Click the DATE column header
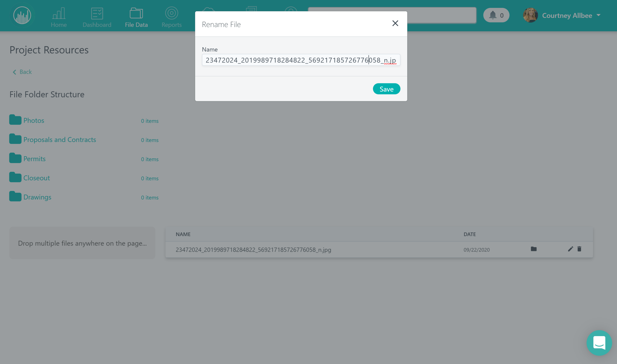 (x=470, y=234)
